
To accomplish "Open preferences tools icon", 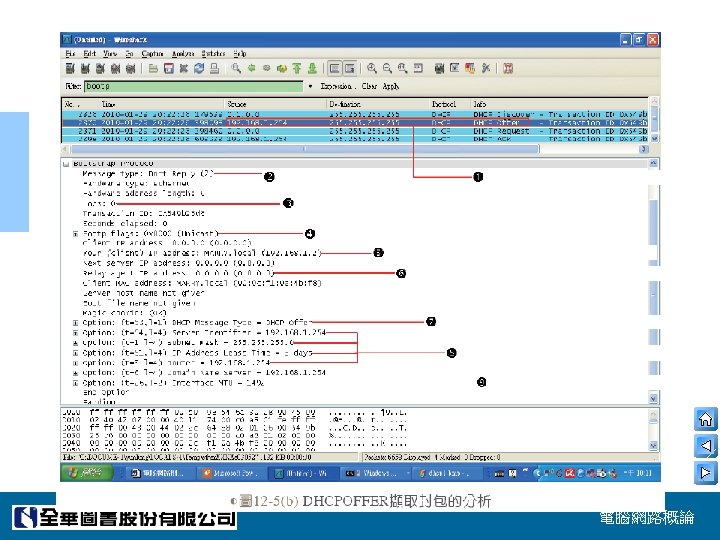I will 485,68.
